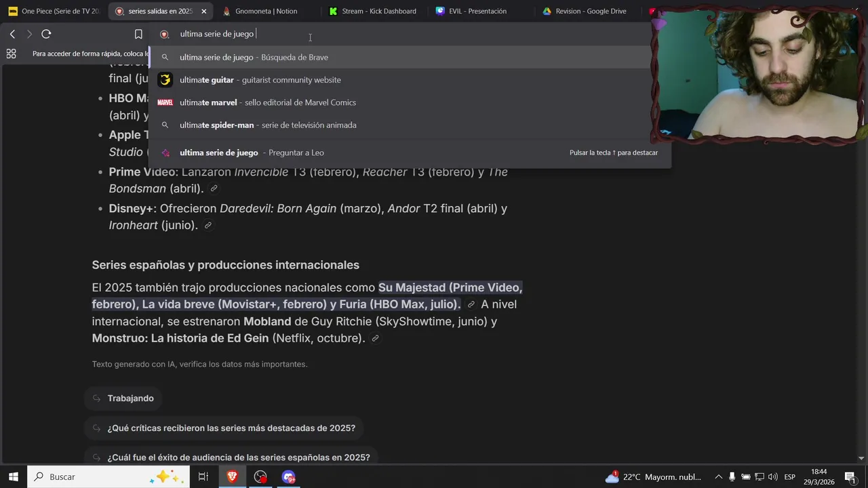The image size is (868, 488).
Task: Click the network icon in system tray
Action: click(x=759, y=476)
